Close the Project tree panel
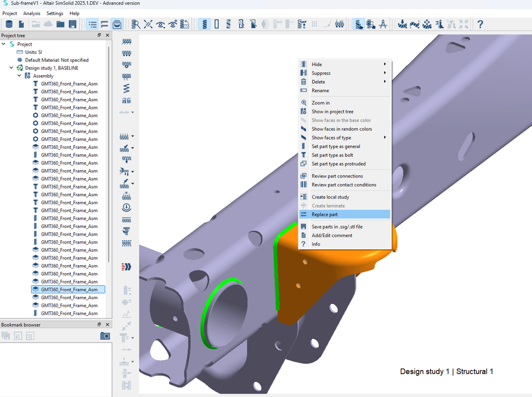This screenshot has width=532, height=397. coord(108,36)
